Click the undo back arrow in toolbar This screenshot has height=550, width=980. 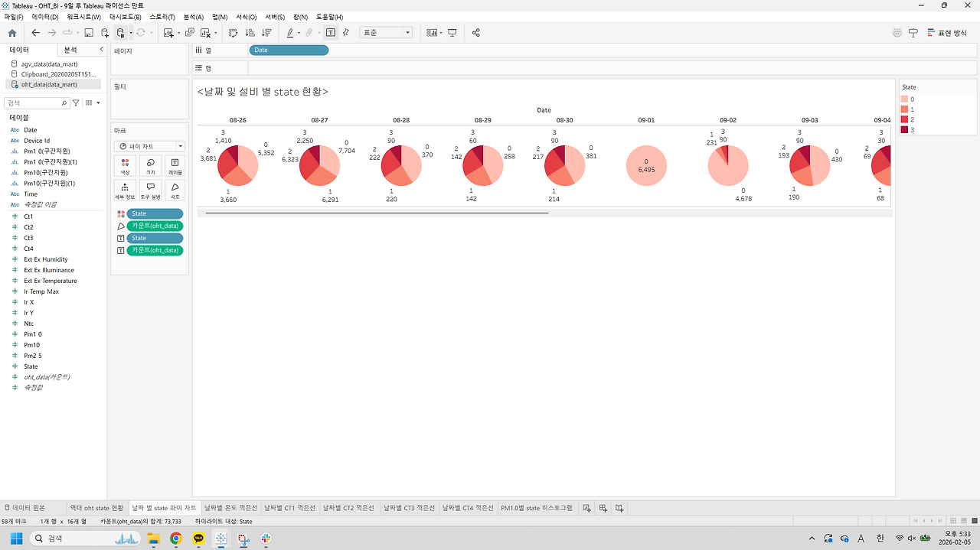click(x=35, y=33)
